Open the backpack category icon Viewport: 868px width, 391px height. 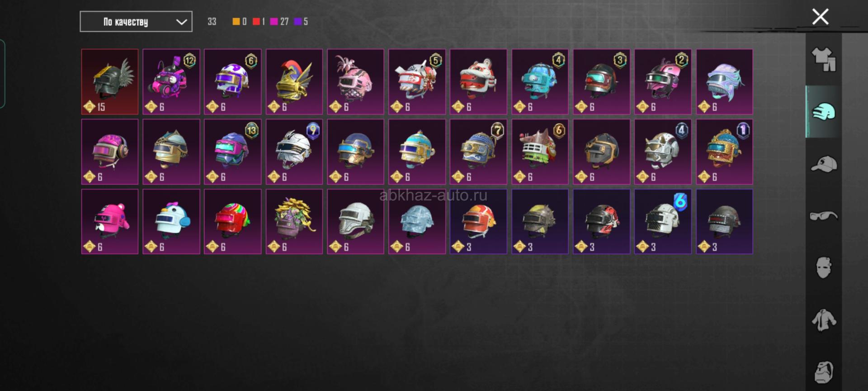[x=824, y=372]
